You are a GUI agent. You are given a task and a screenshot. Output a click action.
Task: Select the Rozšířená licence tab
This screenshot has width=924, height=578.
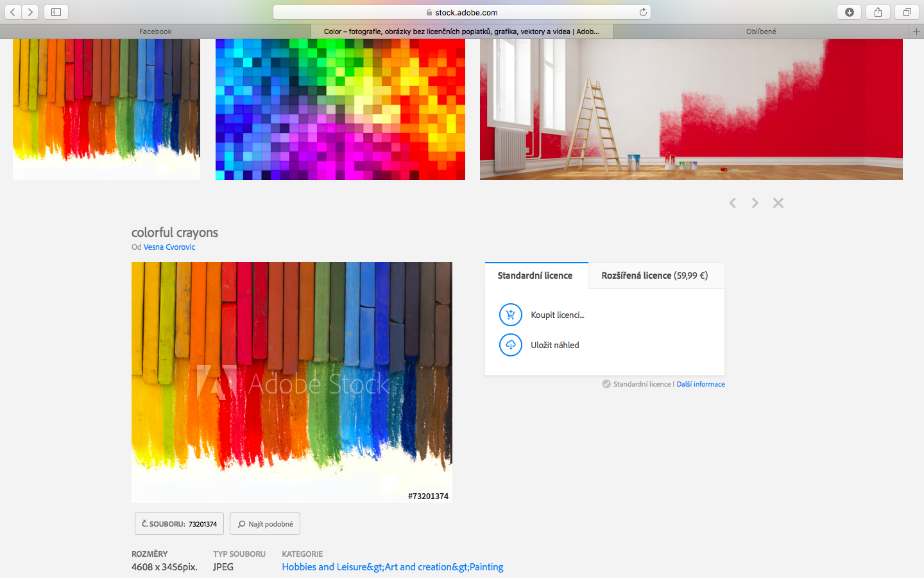654,276
